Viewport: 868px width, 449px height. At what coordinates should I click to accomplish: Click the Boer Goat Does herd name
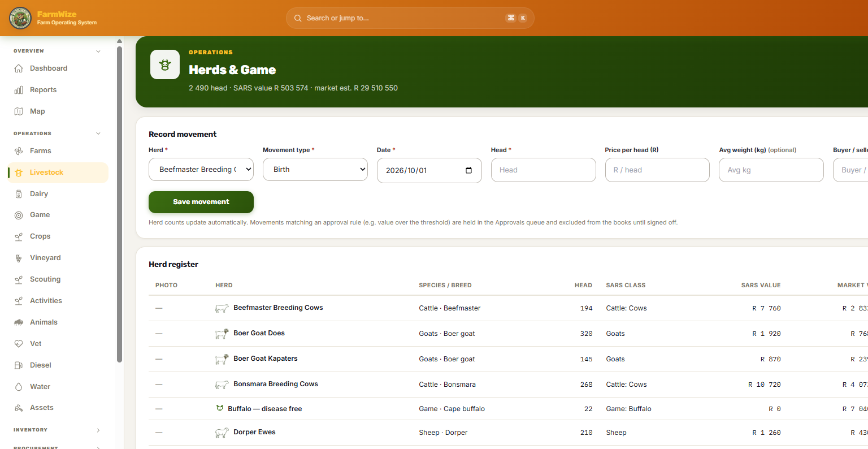click(259, 333)
